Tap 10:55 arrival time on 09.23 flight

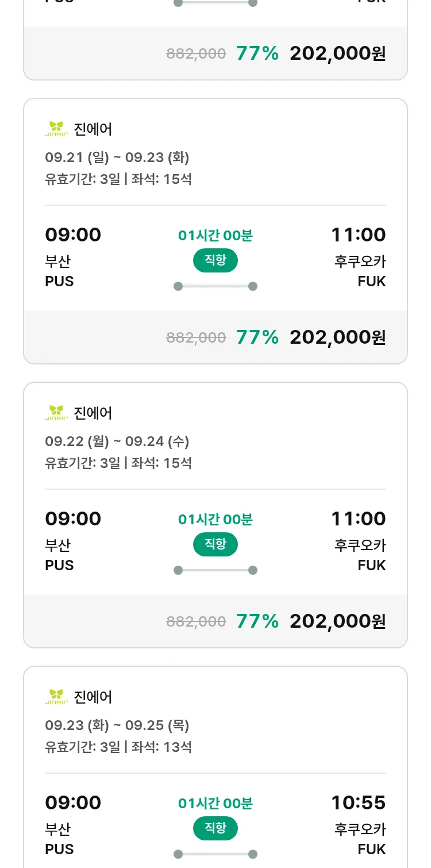pos(358,802)
